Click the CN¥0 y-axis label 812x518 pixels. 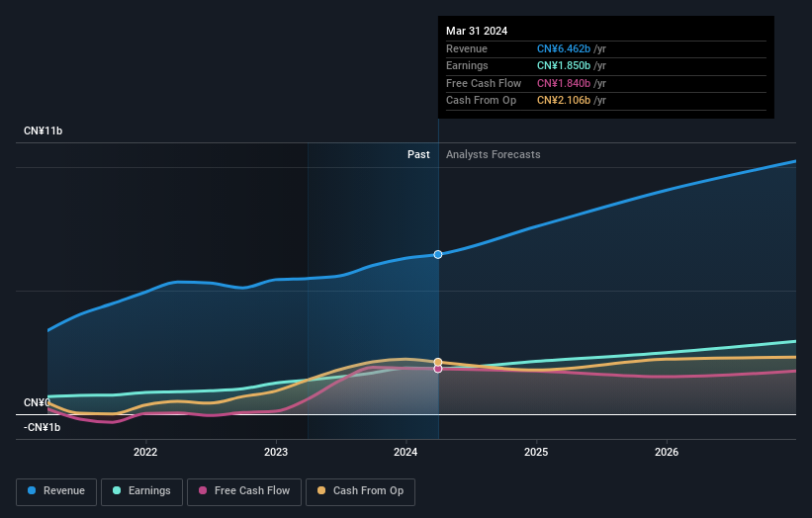[x=37, y=402]
